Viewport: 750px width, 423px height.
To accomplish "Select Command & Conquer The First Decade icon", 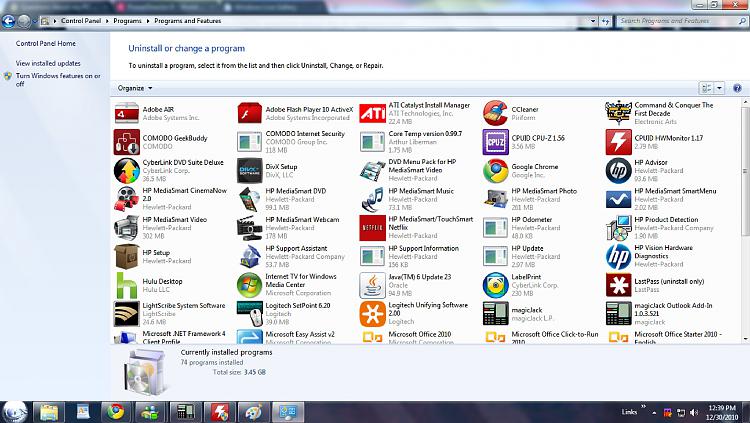I will coord(618,113).
